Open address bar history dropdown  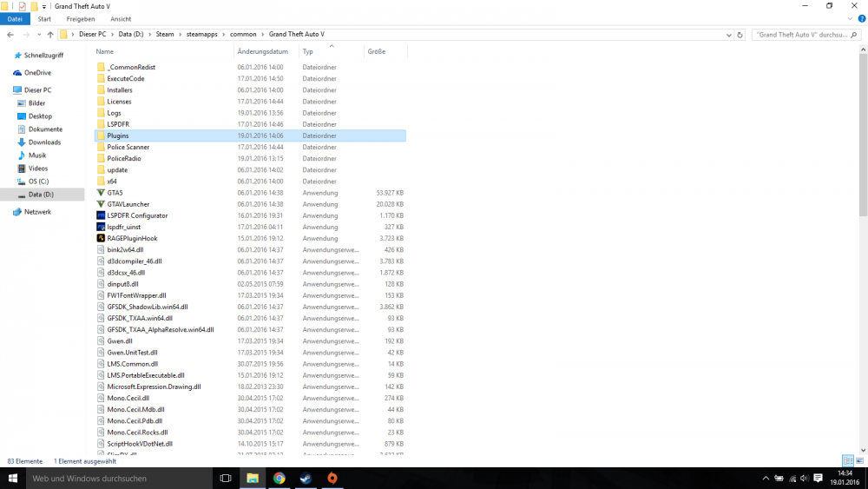728,35
